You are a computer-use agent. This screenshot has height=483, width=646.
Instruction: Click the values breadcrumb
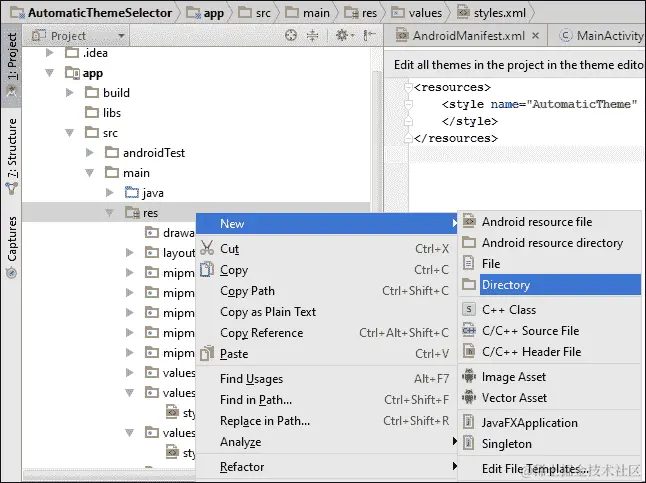click(x=417, y=13)
